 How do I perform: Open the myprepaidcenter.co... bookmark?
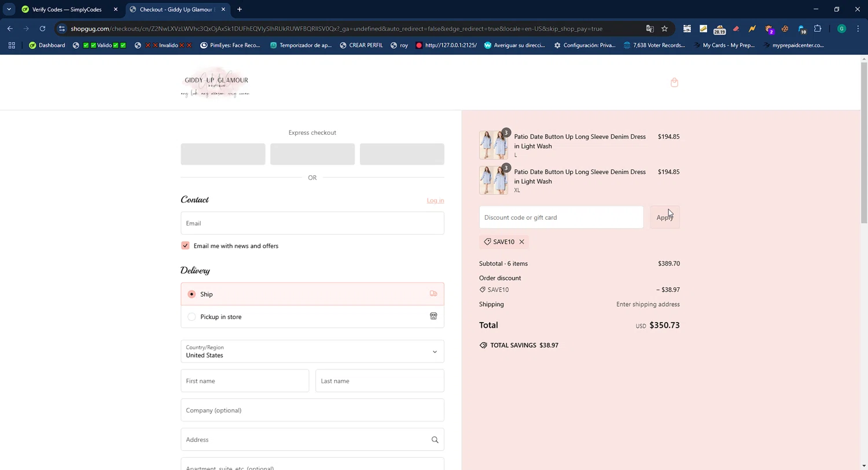(x=793, y=45)
